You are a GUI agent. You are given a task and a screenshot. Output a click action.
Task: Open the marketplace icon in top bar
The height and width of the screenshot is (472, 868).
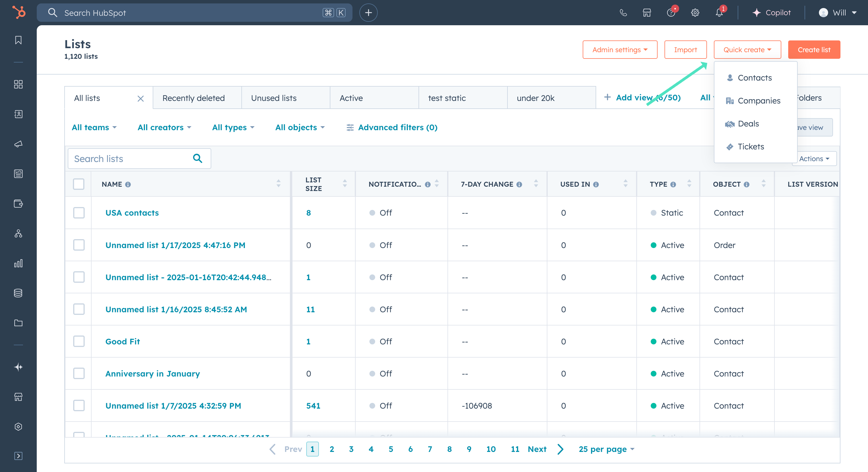point(647,13)
